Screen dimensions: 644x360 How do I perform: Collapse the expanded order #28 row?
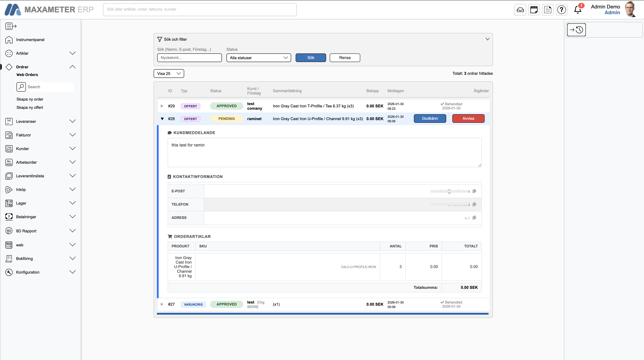click(162, 119)
